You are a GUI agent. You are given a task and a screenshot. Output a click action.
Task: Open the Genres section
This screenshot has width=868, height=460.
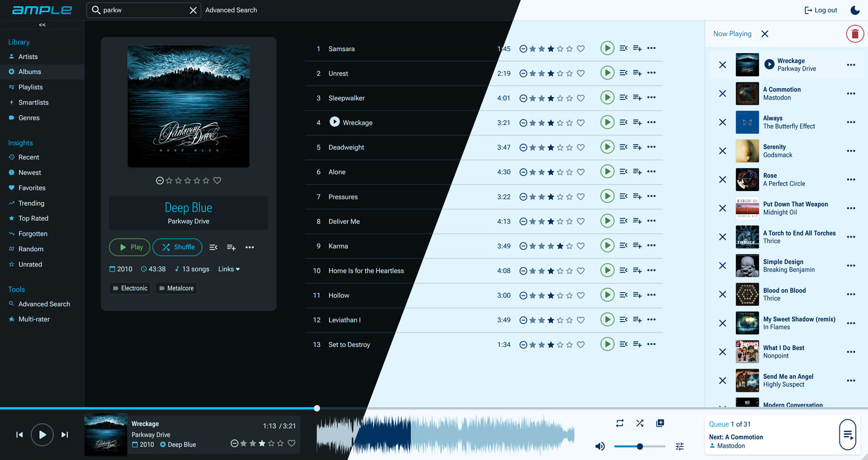29,118
